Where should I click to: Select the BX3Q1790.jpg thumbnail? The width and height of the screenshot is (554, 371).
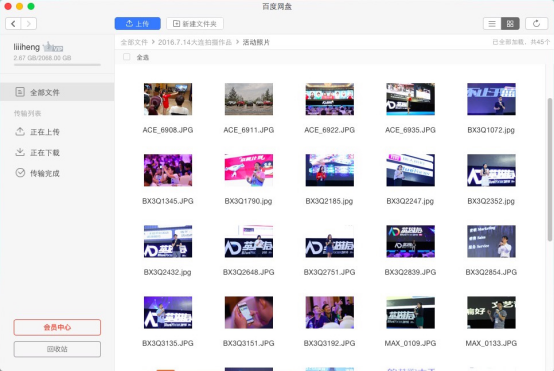pyautogui.click(x=249, y=170)
